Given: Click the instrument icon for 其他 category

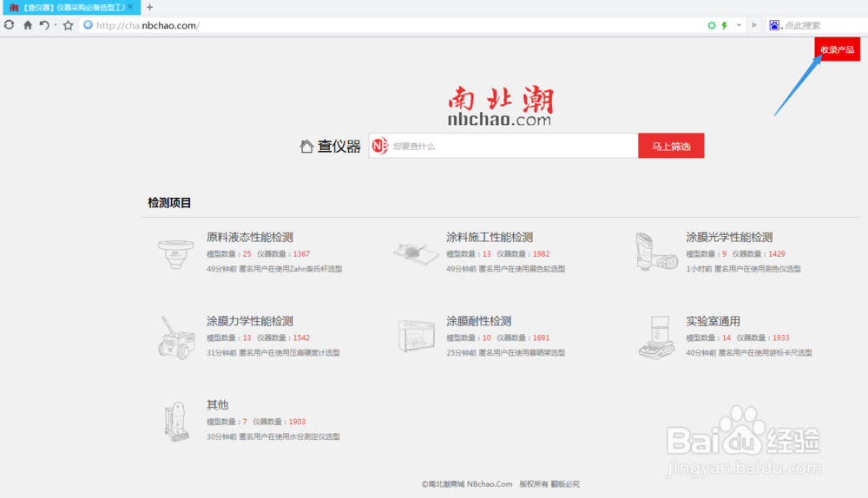Looking at the screenshot, I should click(176, 421).
